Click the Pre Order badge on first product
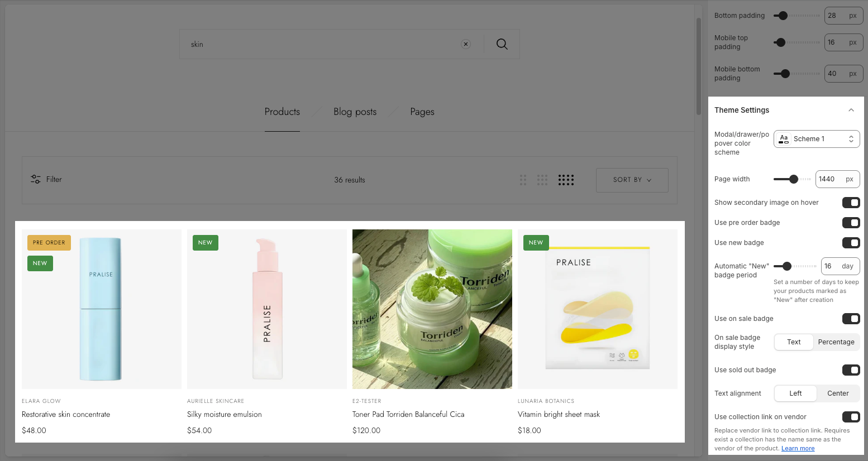 (x=49, y=243)
